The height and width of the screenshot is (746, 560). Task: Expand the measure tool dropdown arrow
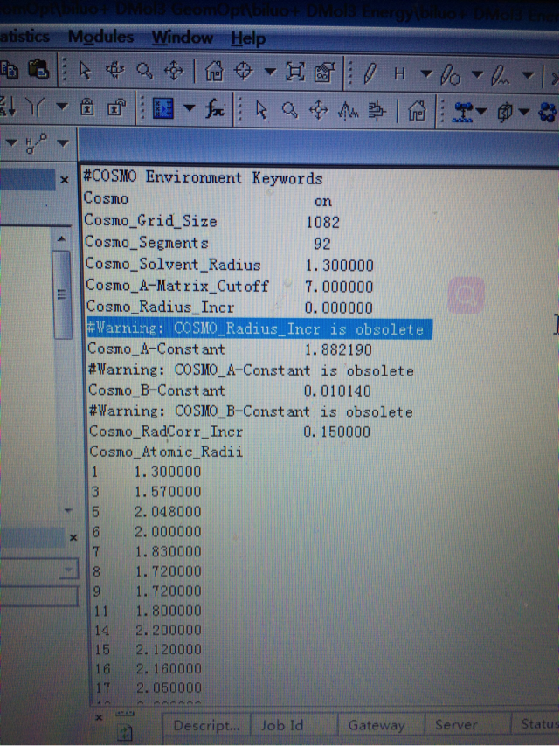point(481,112)
